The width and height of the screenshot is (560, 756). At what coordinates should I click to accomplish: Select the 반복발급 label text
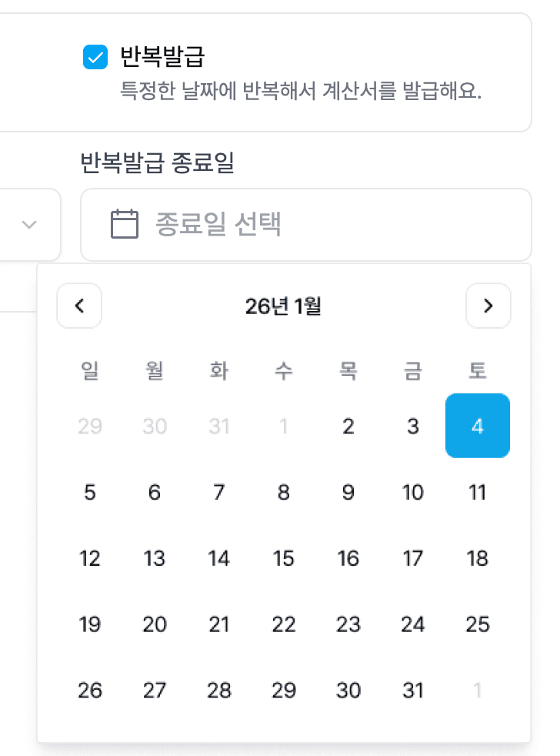(162, 56)
